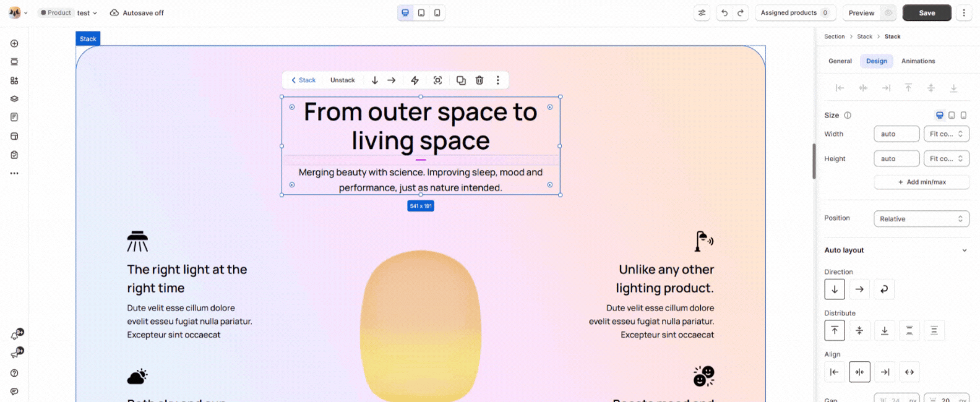Click the Height auto input field

point(896,159)
